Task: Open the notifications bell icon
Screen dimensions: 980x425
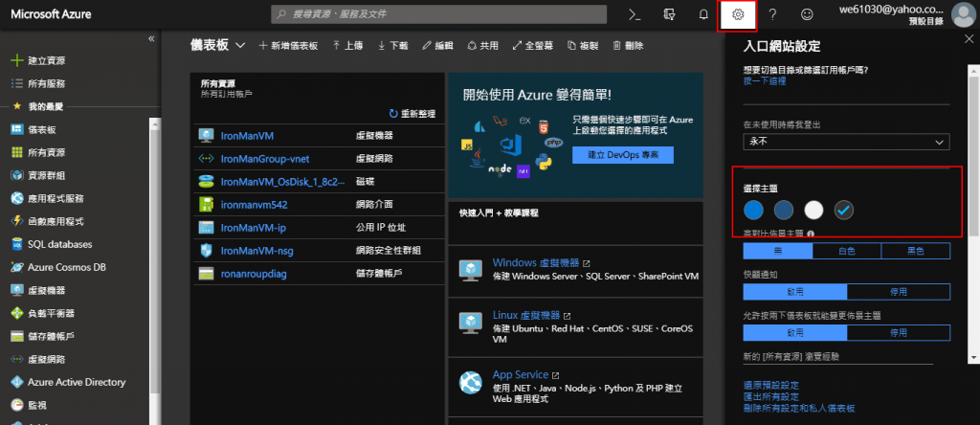Action: [x=703, y=14]
